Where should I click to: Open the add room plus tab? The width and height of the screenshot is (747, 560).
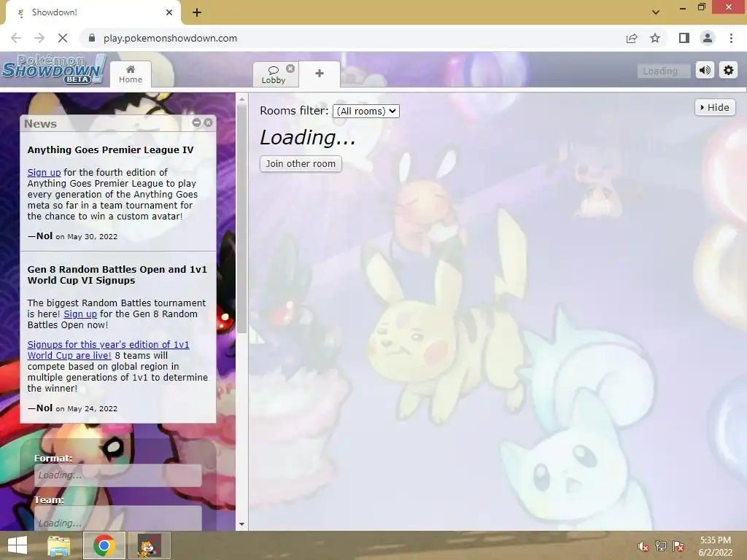coord(320,74)
